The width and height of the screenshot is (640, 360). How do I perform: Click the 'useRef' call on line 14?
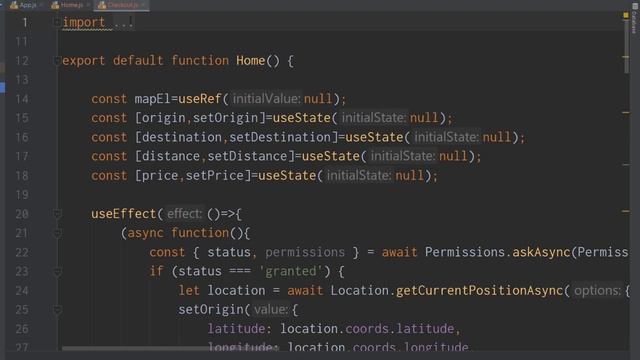coord(200,99)
